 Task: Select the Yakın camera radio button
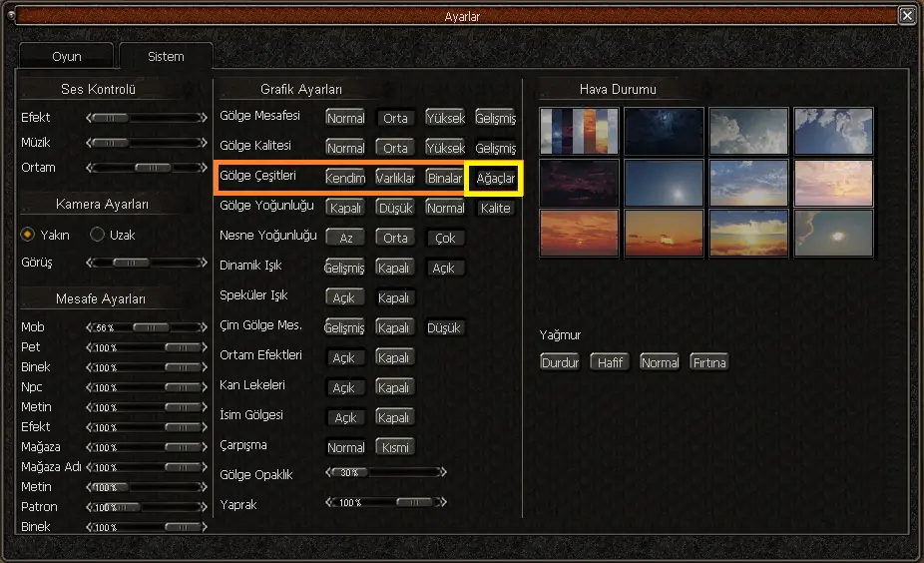point(28,235)
